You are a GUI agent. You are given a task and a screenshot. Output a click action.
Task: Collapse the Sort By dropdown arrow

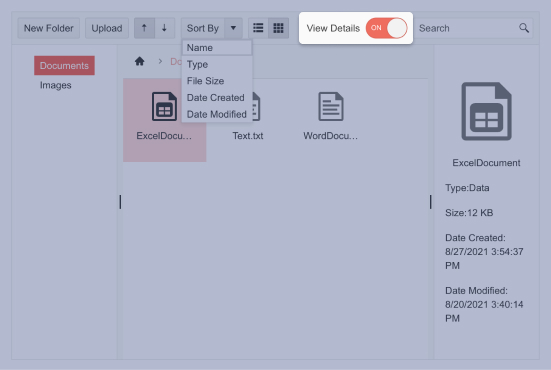pyautogui.click(x=233, y=28)
